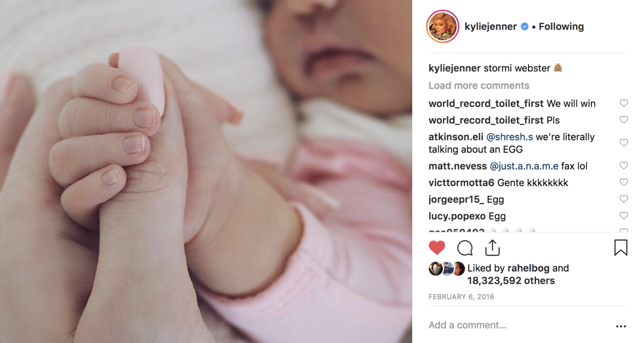Expand Load more comments

[x=479, y=85]
